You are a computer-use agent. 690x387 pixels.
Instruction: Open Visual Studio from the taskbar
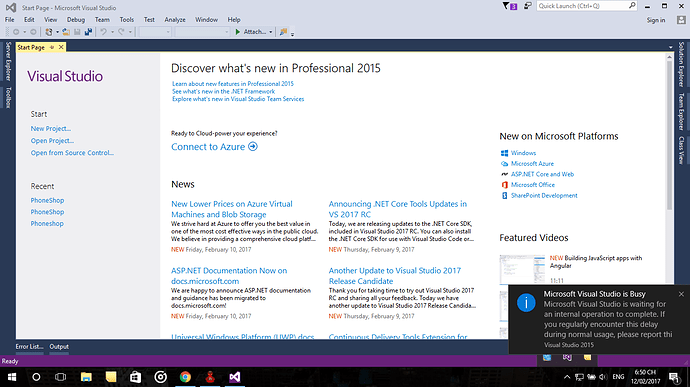click(235, 377)
